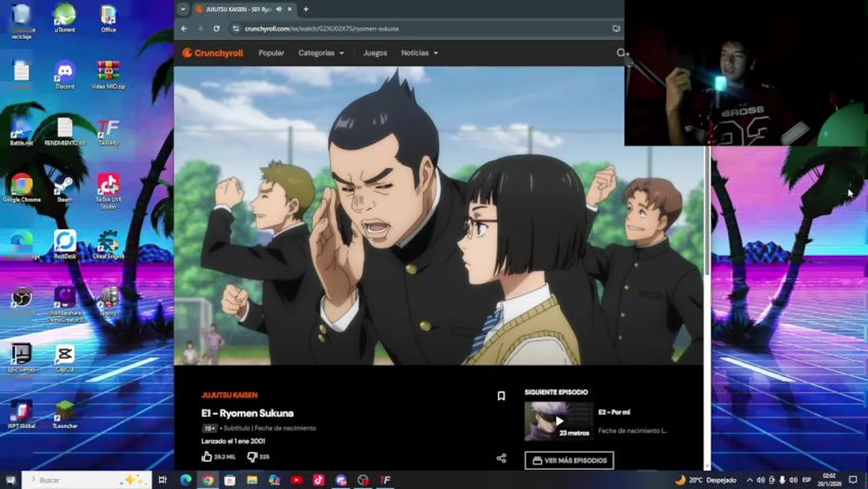
Task: Click the Chrome address bar URL
Action: coord(321,29)
